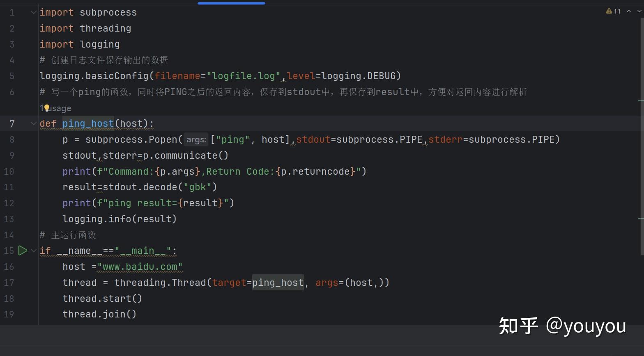Click the "www.baidu.com" string
The image size is (644, 356).
click(x=140, y=267)
